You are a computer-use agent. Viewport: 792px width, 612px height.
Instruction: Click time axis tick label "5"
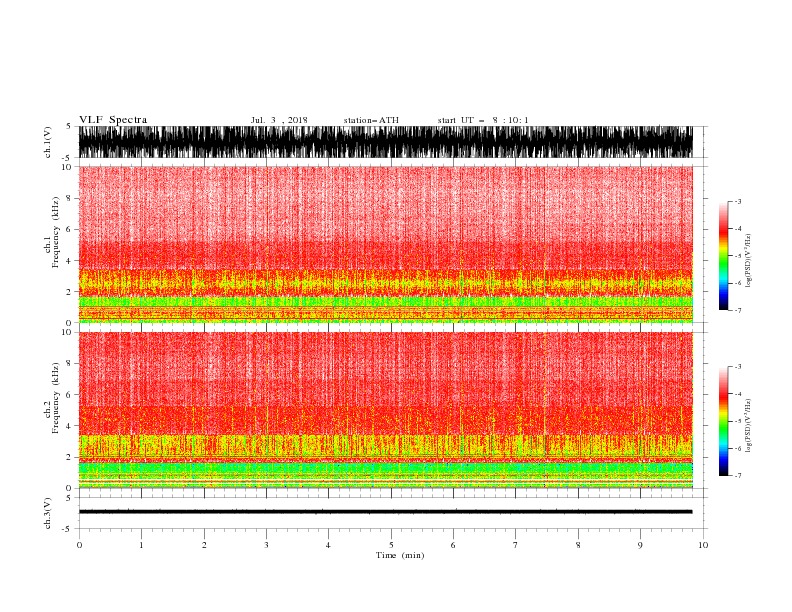coord(391,545)
